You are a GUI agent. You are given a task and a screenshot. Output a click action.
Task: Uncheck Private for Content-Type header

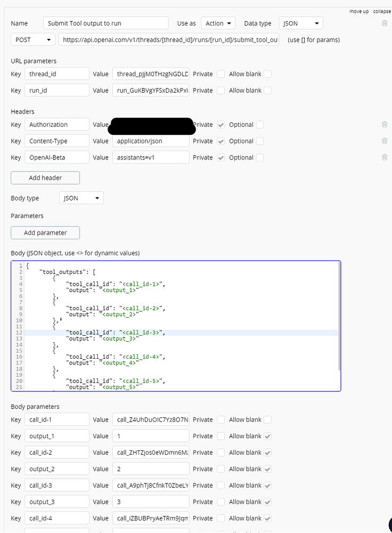click(x=221, y=141)
